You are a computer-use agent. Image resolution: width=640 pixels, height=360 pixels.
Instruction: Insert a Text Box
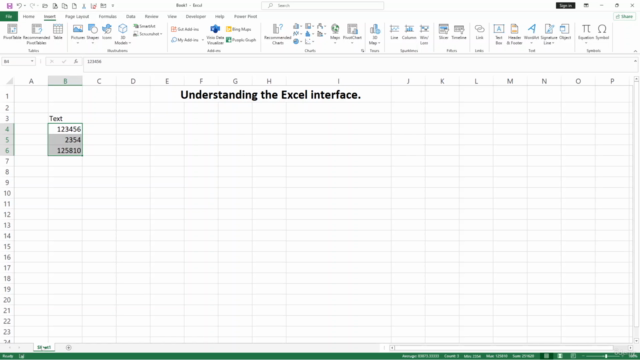point(499,34)
